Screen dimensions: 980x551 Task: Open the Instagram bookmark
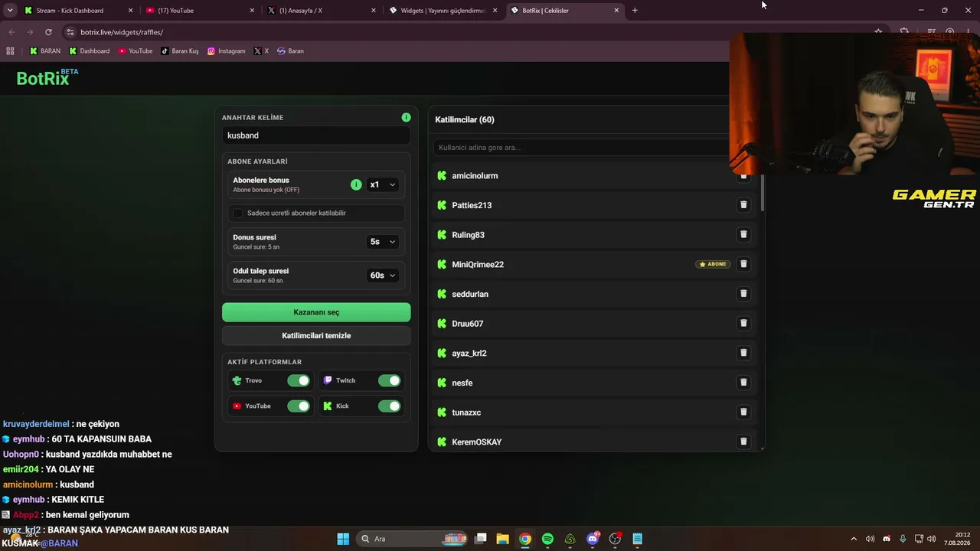click(227, 51)
